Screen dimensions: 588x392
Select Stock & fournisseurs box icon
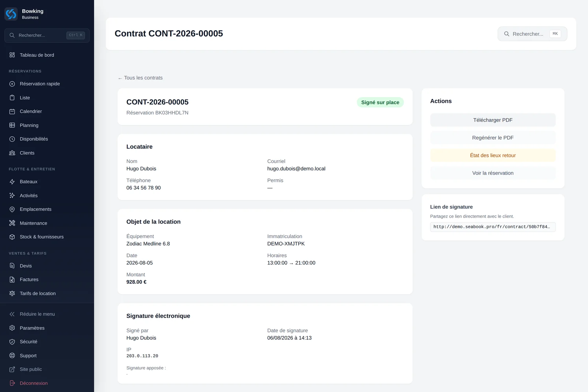click(x=12, y=237)
